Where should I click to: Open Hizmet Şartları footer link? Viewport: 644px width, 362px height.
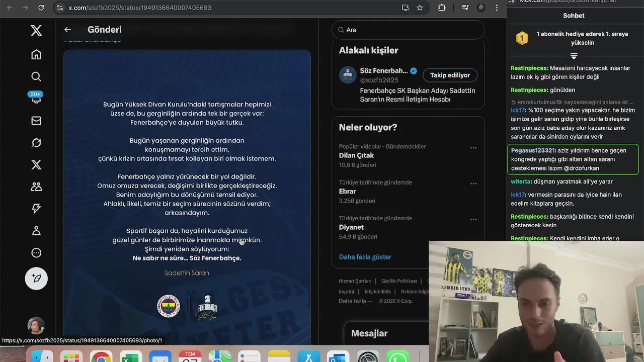355,281
